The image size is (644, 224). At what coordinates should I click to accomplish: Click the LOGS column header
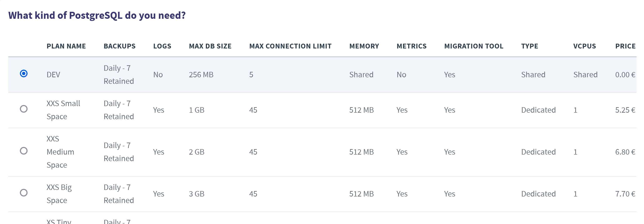(162, 46)
